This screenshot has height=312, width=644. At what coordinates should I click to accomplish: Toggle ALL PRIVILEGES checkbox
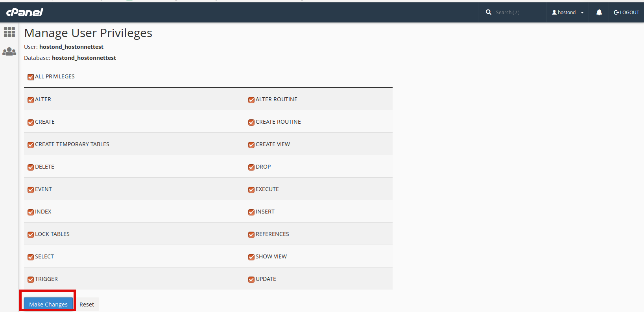[31, 77]
